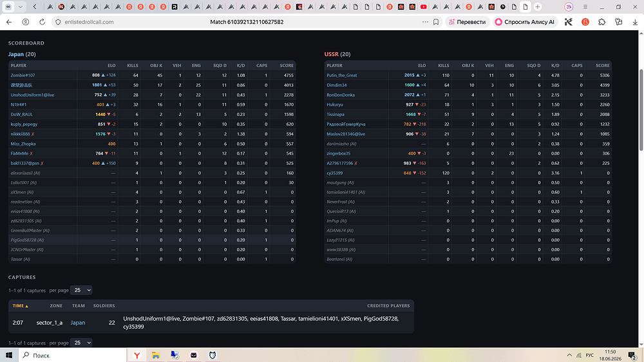
Task: Open the top captures per-page dropdown
Action: pyautogui.click(x=81, y=290)
